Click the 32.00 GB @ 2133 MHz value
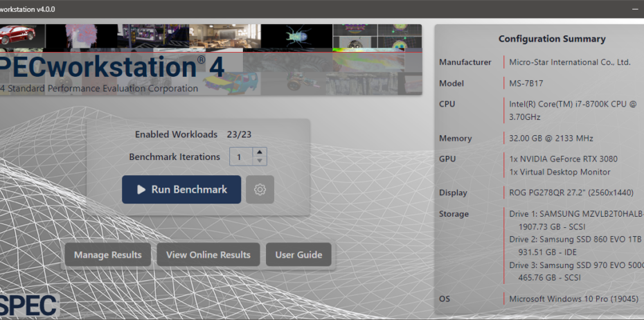The image size is (644, 320). [x=551, y=139]
